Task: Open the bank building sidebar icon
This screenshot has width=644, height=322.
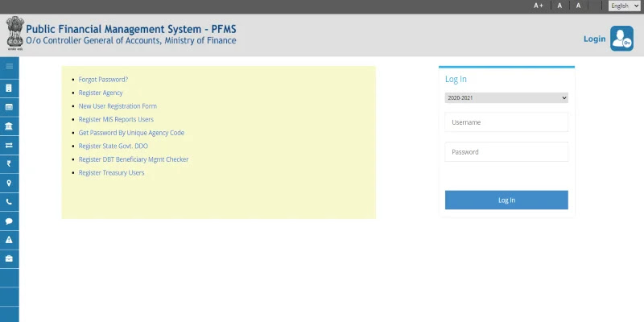Action: pos(9,126)
